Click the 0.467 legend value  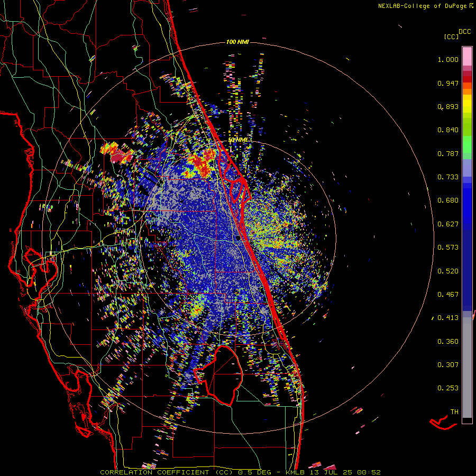[448, 295]
